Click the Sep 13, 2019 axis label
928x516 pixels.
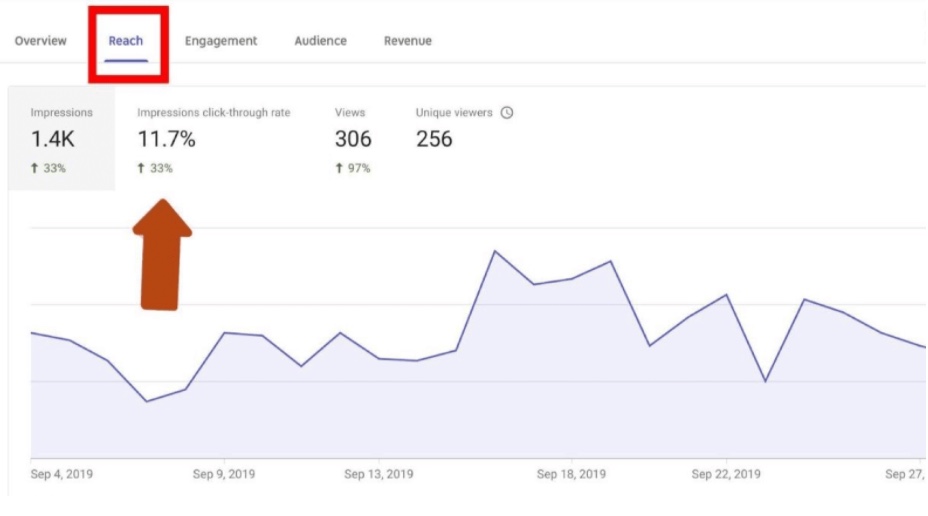[379, 474]
